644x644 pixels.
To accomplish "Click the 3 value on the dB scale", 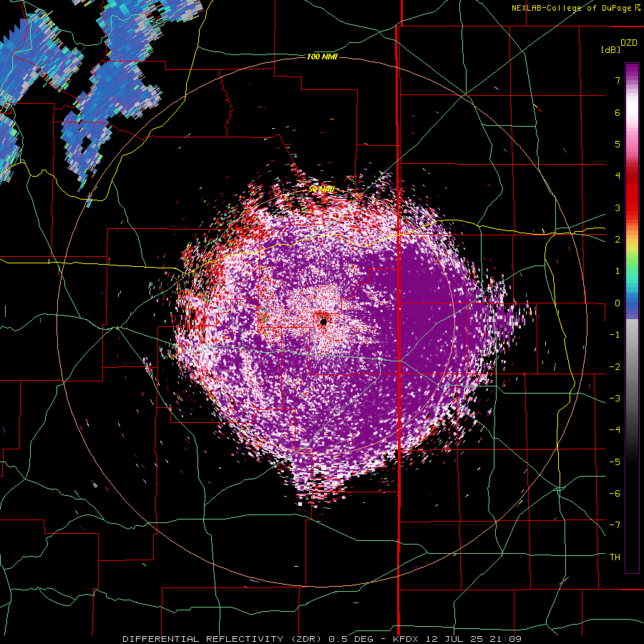I will [618, 208].
